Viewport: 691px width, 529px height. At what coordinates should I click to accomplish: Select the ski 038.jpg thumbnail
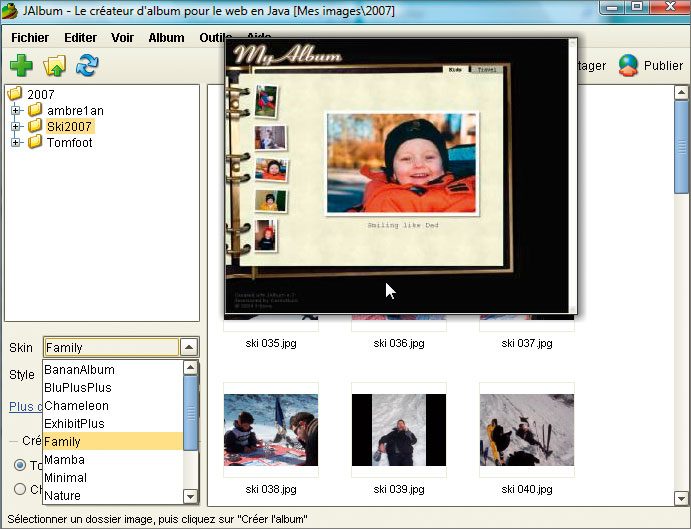click(x=270, y=430)
